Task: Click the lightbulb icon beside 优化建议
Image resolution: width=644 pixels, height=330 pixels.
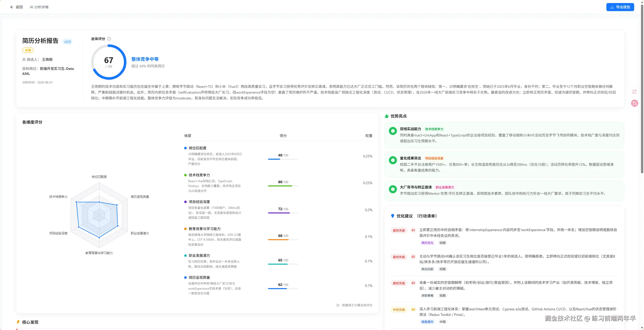Action: tap(392, 216)
